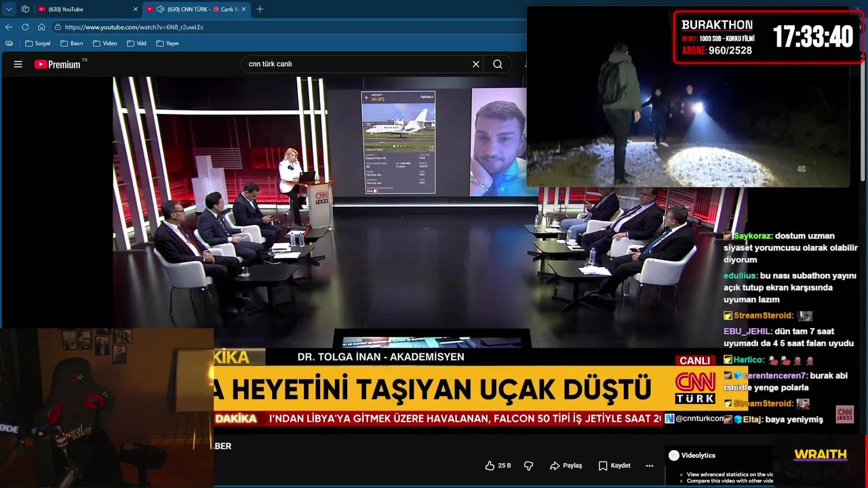Click Eltaj chat username
The height and width of the screenshot is (488, 868).
[x=753, y=420]
